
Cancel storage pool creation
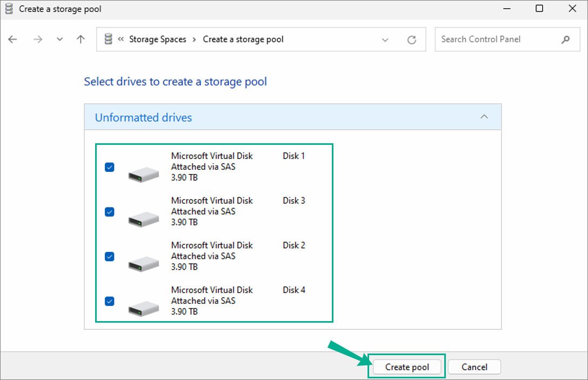(x=475, y=367)
